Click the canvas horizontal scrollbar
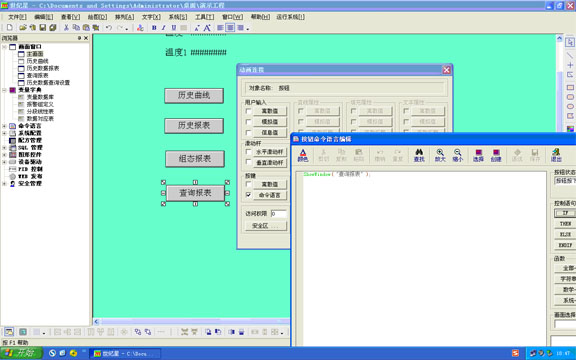The height and width of the screenshot is (360, 576). coord(191,322)
